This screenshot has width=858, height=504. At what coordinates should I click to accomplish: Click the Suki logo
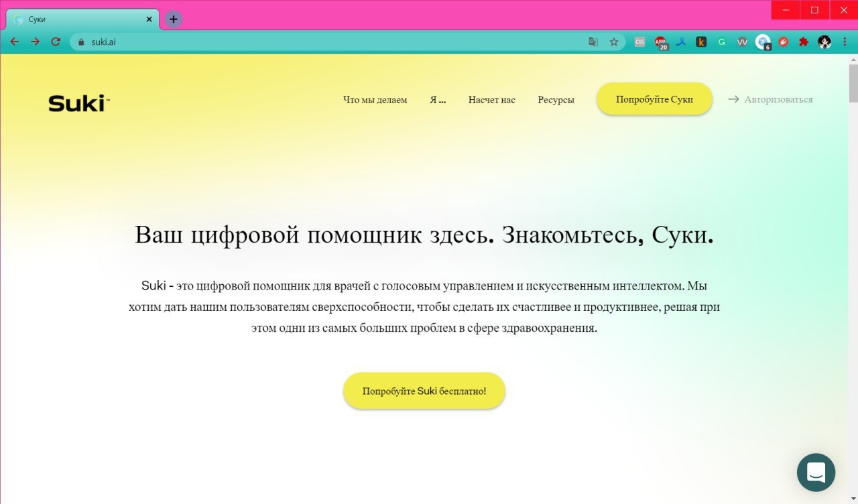click(78, 103)
